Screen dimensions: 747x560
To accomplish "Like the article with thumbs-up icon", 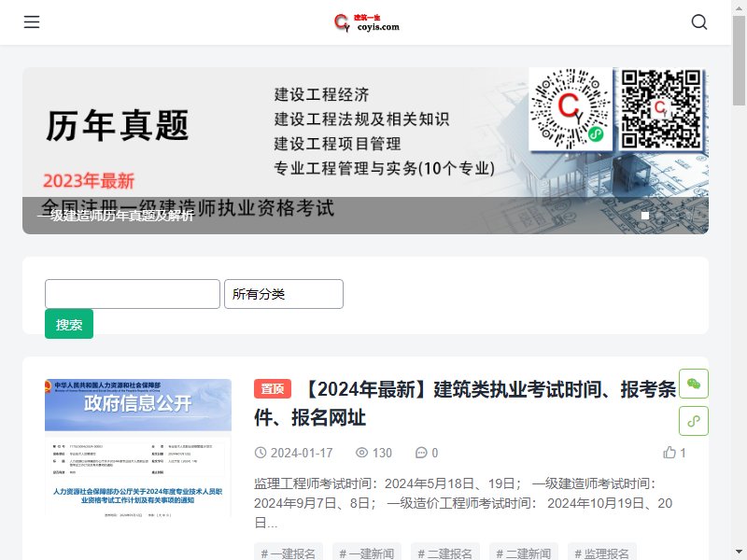I will pyautogui.click(x=669, y=453).
